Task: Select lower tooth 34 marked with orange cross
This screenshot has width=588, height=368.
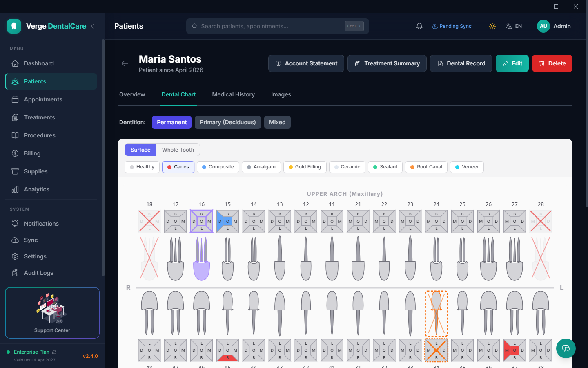Action: 437,313
